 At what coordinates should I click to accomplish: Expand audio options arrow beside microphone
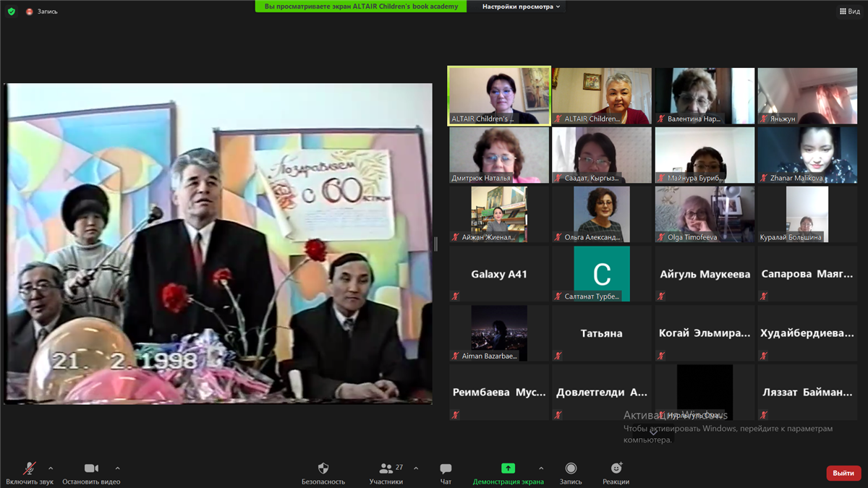tap(51, 468)
